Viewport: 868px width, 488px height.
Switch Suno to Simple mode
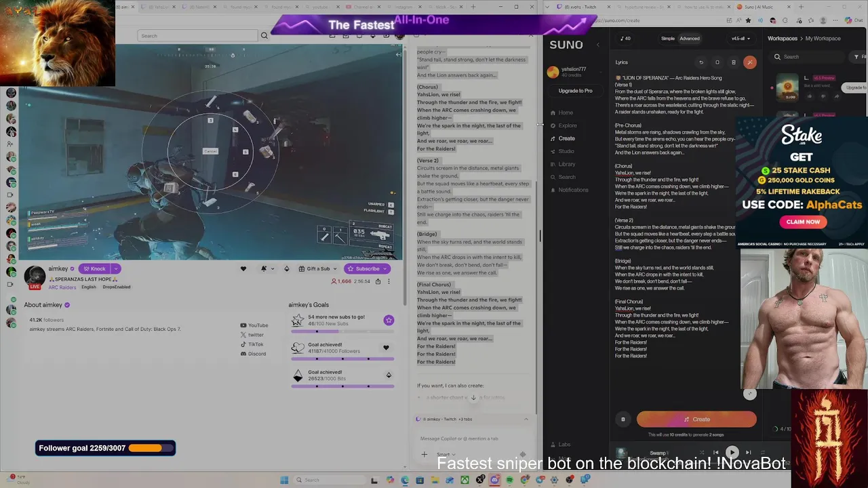coord(668,39)
